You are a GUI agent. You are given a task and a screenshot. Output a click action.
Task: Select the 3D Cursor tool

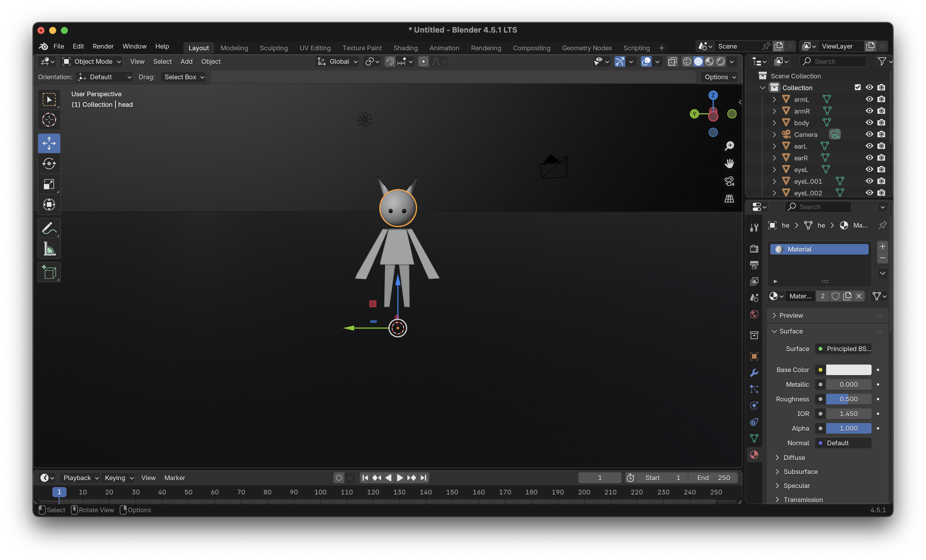49,120
